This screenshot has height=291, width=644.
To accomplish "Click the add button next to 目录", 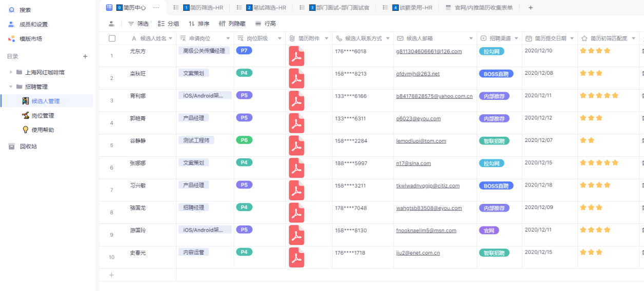I will coord(85,56).
